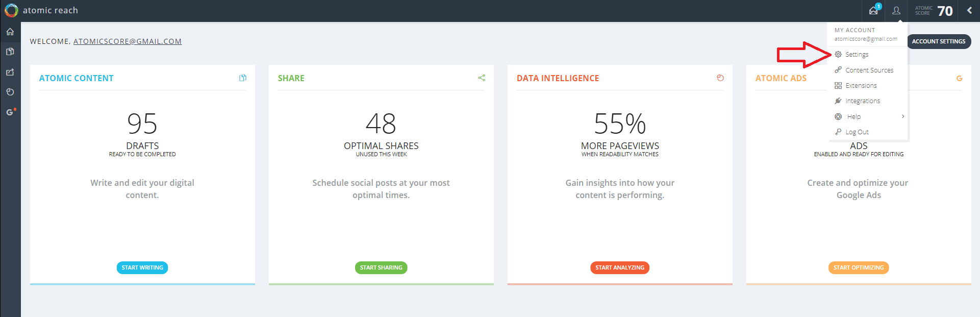Click the "atomic reach" brand name
This screenshot has height=317, width=980.
[51, 10]
